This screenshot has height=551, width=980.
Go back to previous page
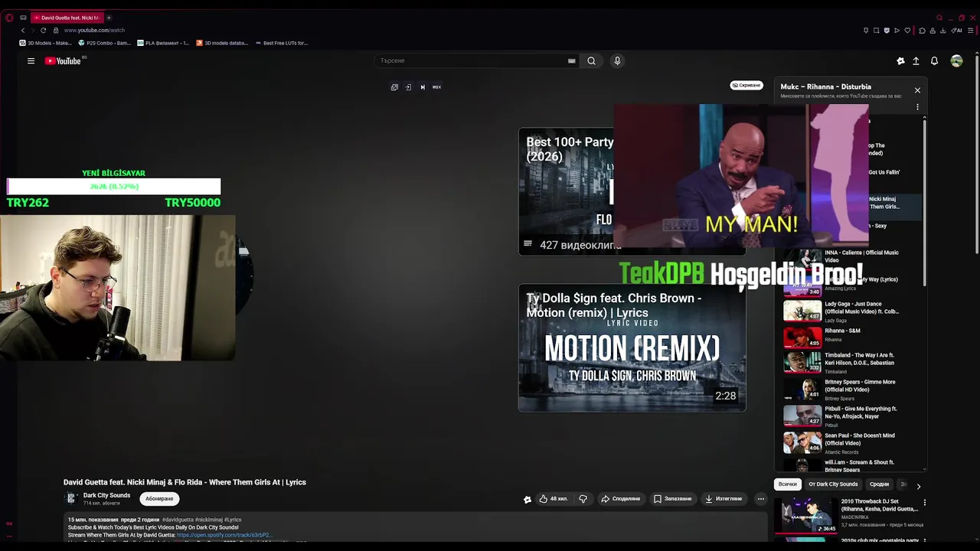click(x=23, y=31)
